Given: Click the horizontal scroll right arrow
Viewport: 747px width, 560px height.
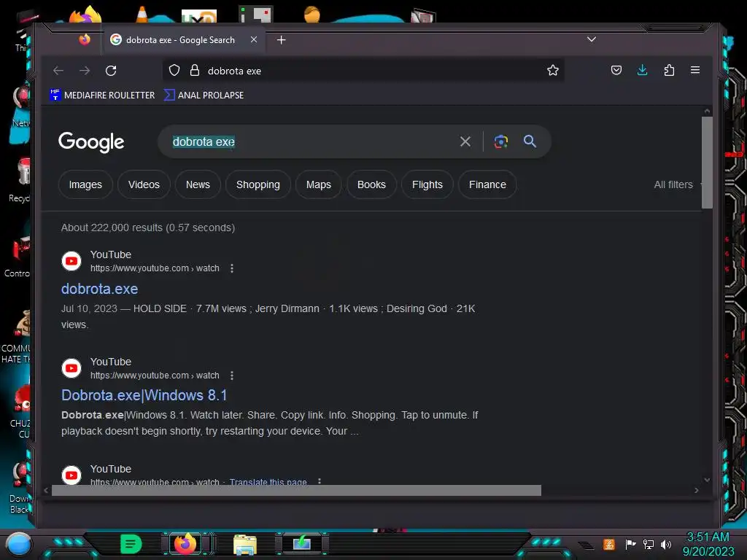Looking at the screenshot, I should coord(697,491).
